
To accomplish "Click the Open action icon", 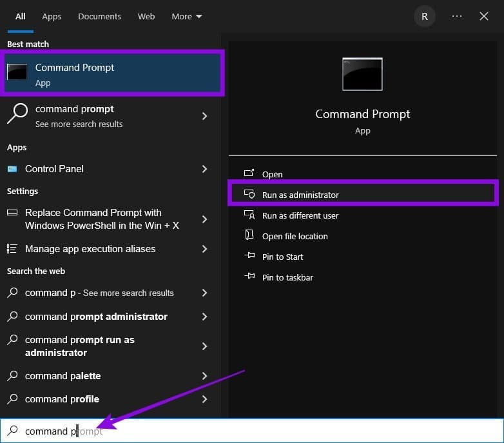I will [x=249, y=173].
